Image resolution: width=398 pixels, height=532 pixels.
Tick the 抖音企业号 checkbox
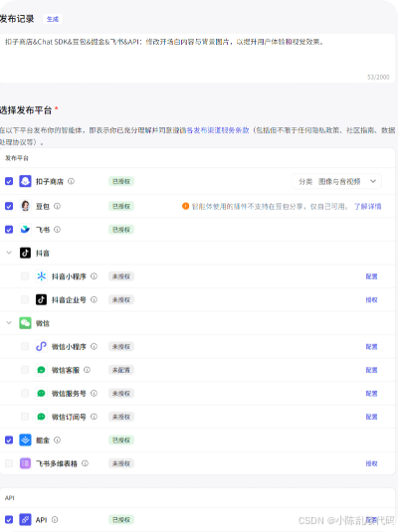[x=25, y=299]
